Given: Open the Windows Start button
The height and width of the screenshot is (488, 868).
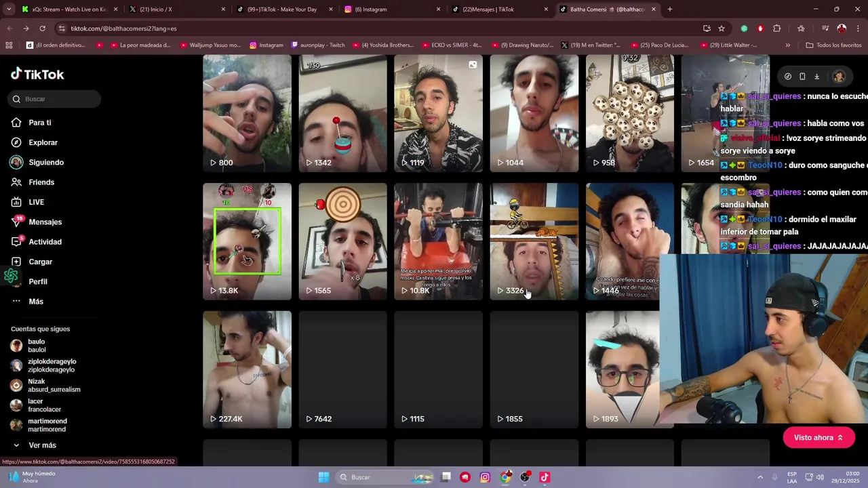Looking at the screenshot, I should pyautogui.click(x=323, y=477).
